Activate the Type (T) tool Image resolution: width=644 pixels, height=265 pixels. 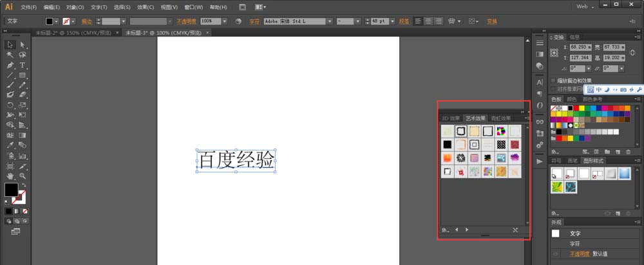[x=23, y=65]
